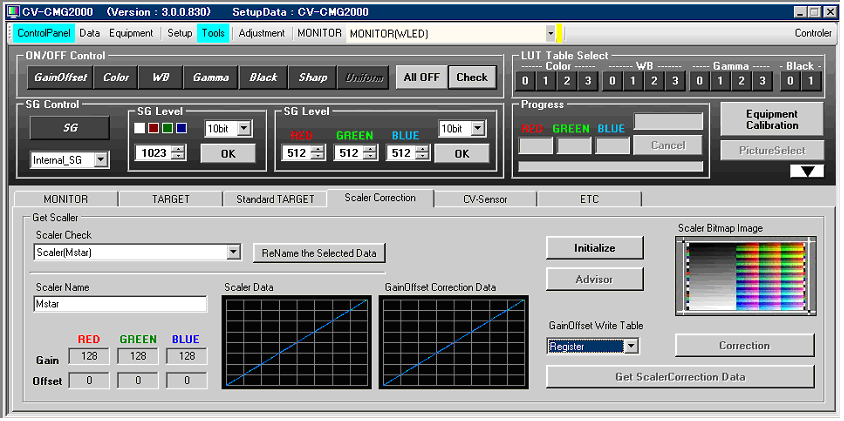Click the RED 512 spinner arrows
Screen dimensions: 844x421
click(318, 153)
